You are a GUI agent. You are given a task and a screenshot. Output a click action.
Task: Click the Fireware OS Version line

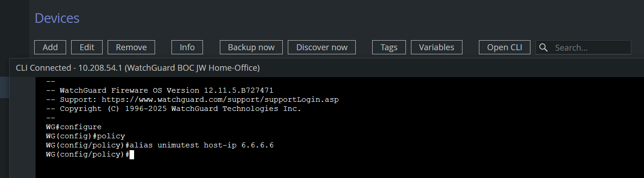[160, 90]
